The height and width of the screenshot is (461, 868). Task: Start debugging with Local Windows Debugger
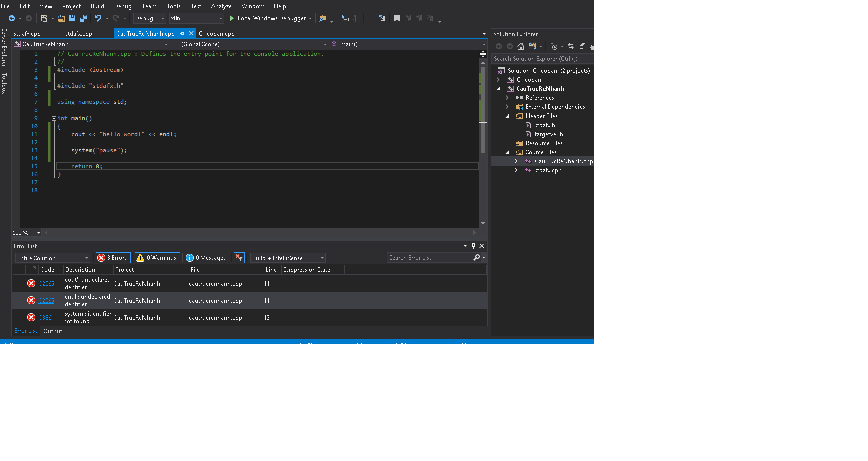click(x=270, y=18)
